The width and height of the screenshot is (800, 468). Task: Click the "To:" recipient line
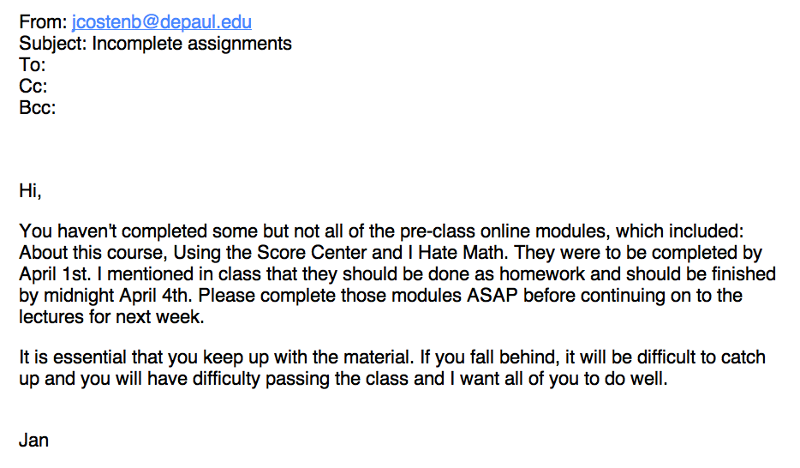(33, 65)
